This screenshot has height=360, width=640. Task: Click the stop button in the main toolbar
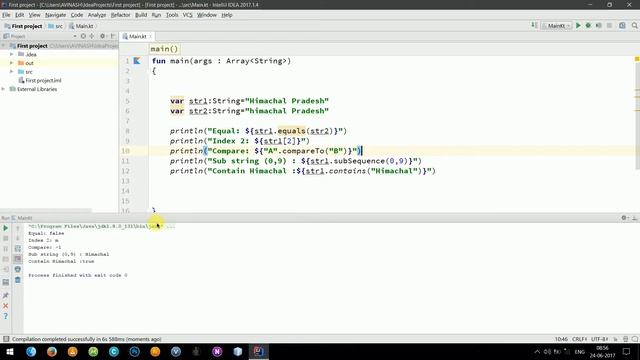point(609,26)
